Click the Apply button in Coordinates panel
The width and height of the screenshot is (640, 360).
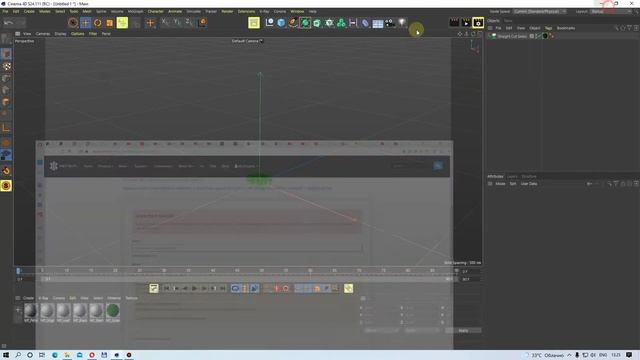pyautogui.click(x=463, y=330)
